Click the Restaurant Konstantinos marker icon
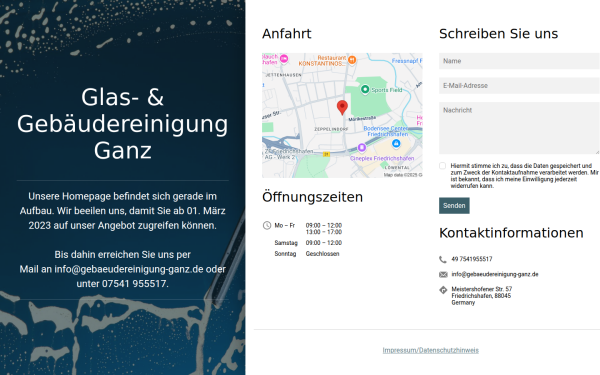 pos(352,59)
